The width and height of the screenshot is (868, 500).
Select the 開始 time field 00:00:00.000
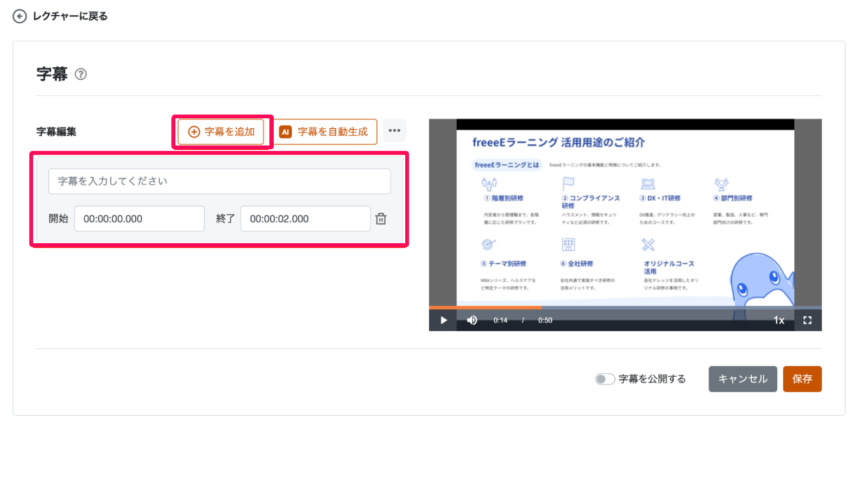click(140, 219)
